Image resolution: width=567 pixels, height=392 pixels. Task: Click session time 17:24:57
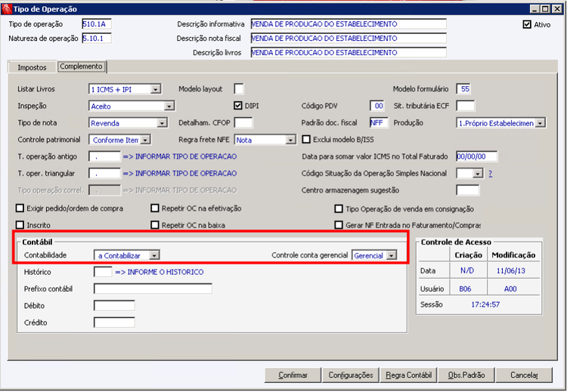tap(485, 304)
